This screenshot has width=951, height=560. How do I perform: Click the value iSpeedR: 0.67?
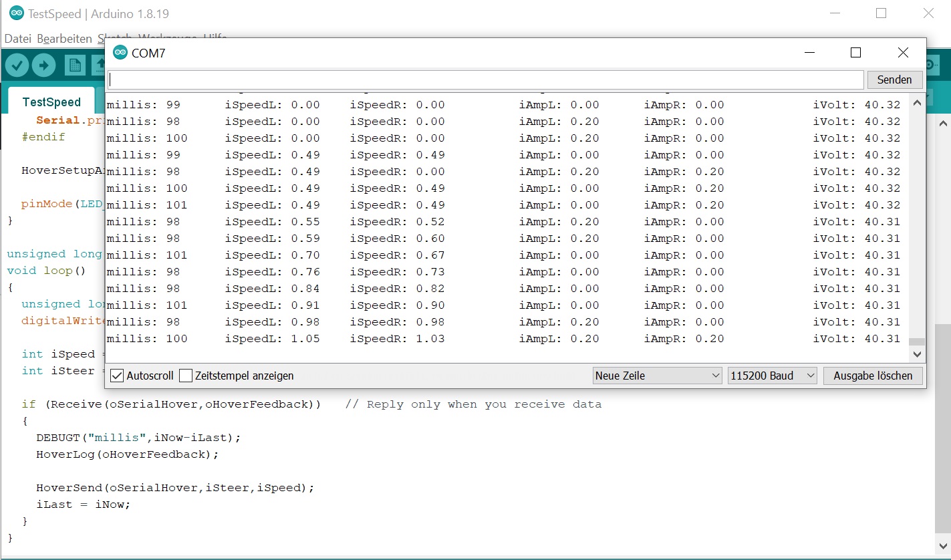point(397,255)
